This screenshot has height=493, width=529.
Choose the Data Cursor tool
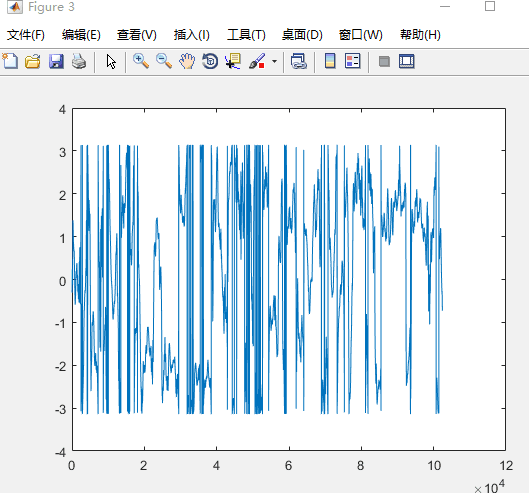(233, 61)
